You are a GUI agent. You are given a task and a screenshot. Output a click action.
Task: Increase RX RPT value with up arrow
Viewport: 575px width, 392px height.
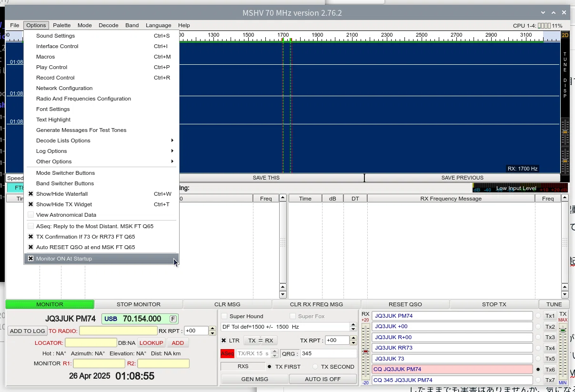point(212,328)
